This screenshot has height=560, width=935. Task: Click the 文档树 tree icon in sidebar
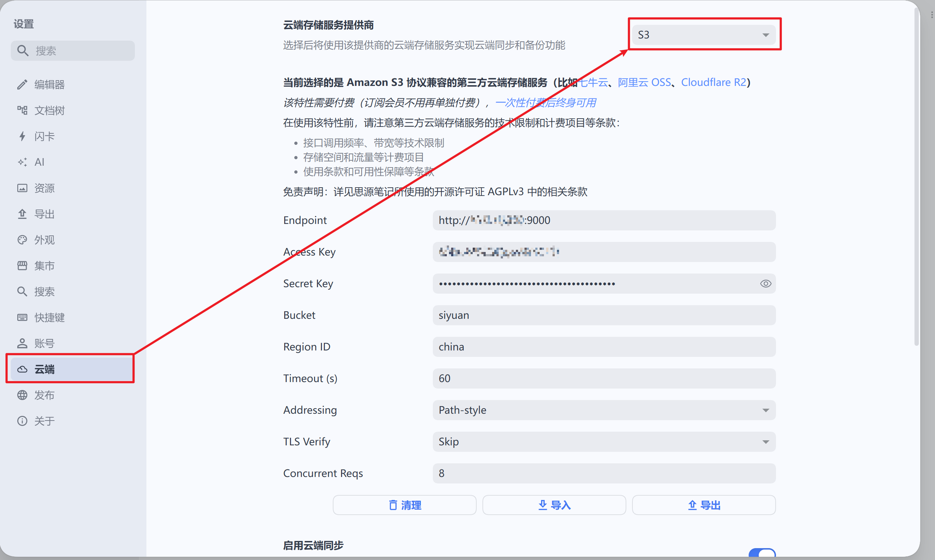[22, 110]
